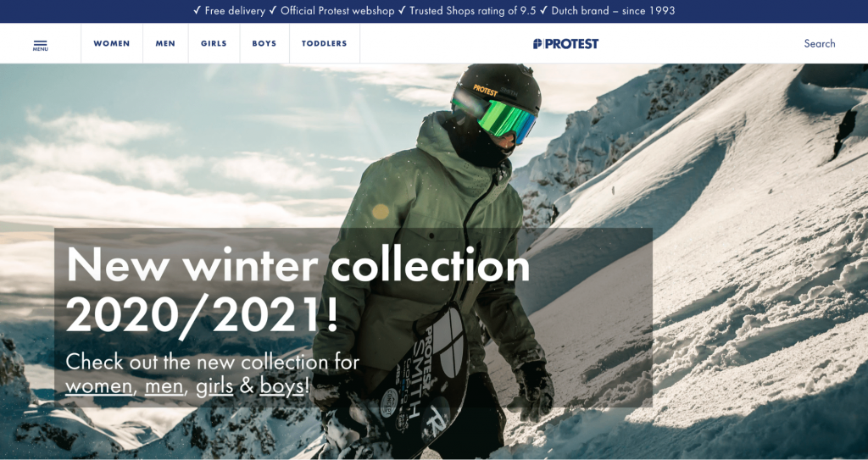Click the Protest logo in header

[x=565, y=44]
